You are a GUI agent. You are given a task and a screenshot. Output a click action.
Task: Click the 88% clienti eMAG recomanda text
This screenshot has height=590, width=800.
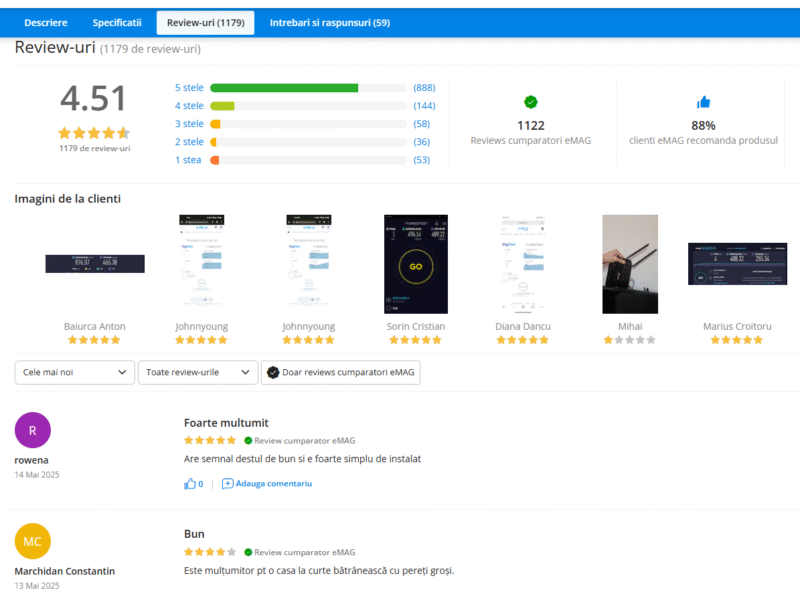pos(703,133)
